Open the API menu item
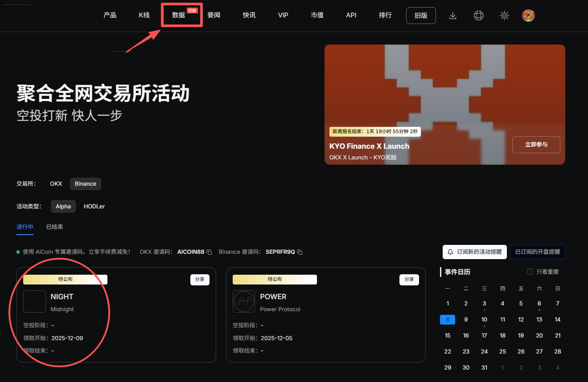This screenshot has height=382, width=588. pos(351,15)
